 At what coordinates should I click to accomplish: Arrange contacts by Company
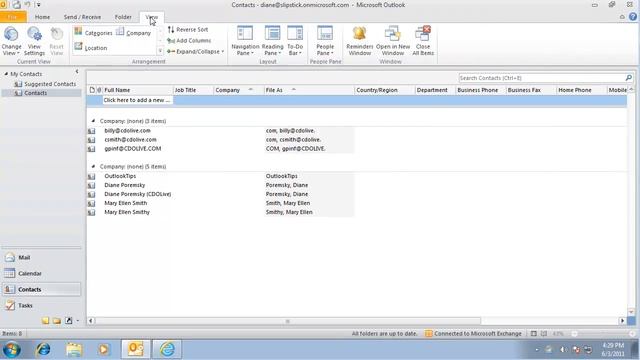134,33
